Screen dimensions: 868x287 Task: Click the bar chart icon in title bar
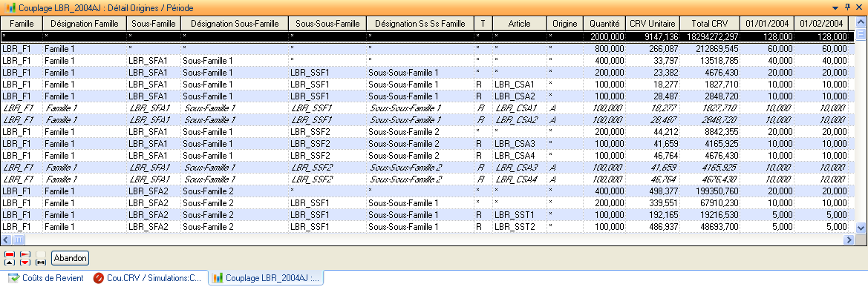pyautogui.click(x=10, y=7)
